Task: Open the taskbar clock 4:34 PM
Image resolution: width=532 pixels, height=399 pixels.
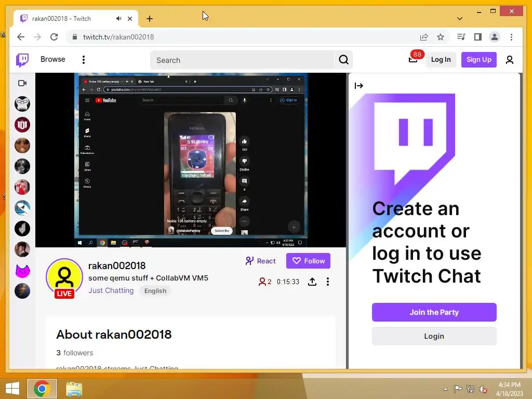Action: click(509, 389)
